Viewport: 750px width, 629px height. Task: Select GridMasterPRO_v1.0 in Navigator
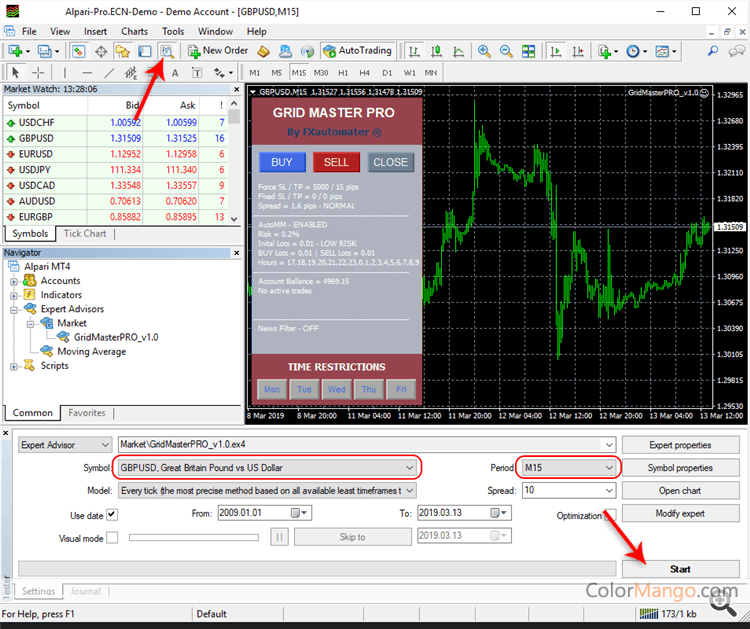click(116, 337)
